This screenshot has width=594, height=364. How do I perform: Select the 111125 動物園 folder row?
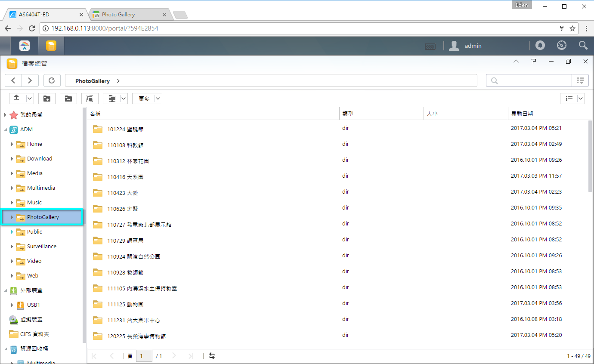pyautogui.click(x=338, y=304)
